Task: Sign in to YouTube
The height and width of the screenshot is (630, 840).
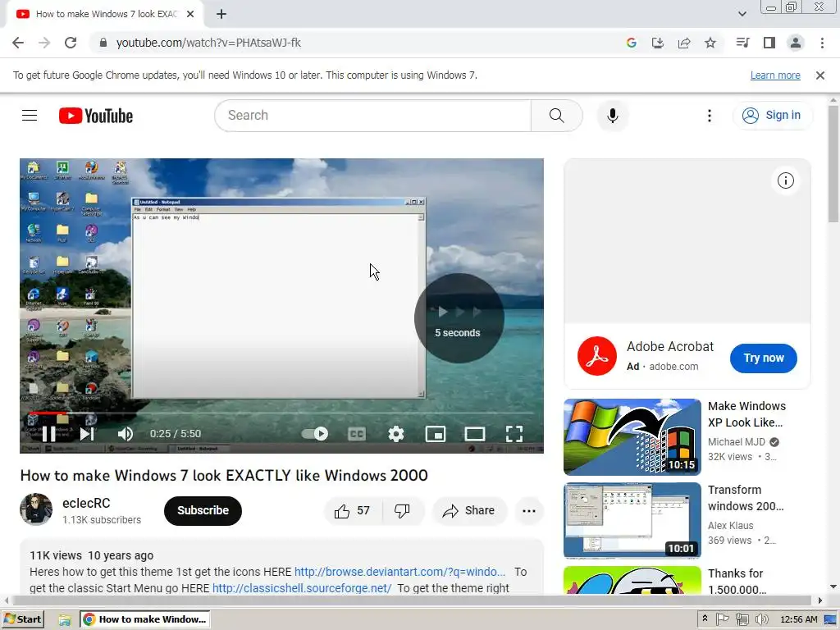Action: (772, 115)
